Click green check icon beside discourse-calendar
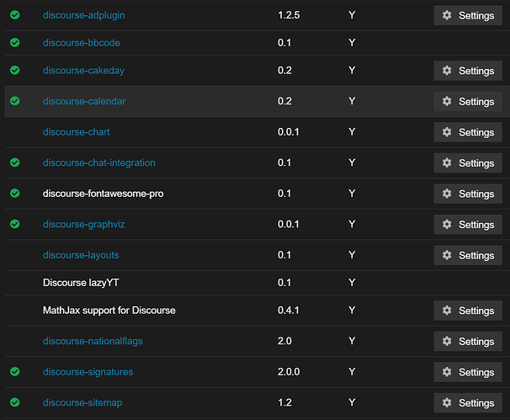The image size is (510, 420). (15, 101)
